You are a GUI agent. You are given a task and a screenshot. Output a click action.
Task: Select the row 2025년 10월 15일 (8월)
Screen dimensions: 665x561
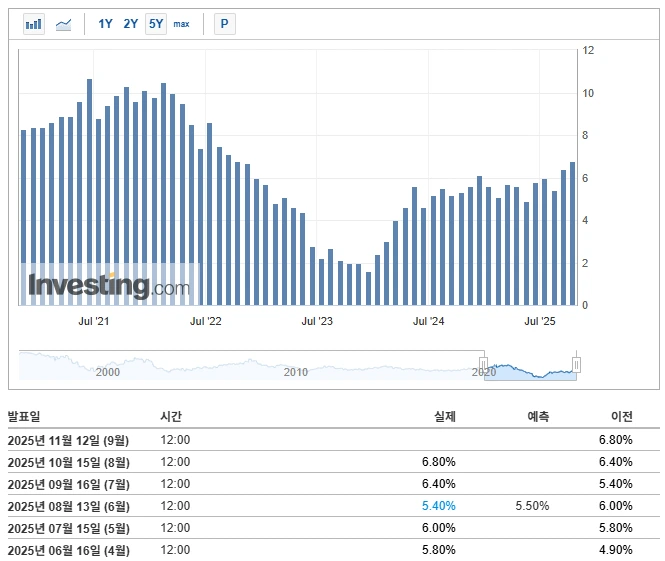click(333, 462)
